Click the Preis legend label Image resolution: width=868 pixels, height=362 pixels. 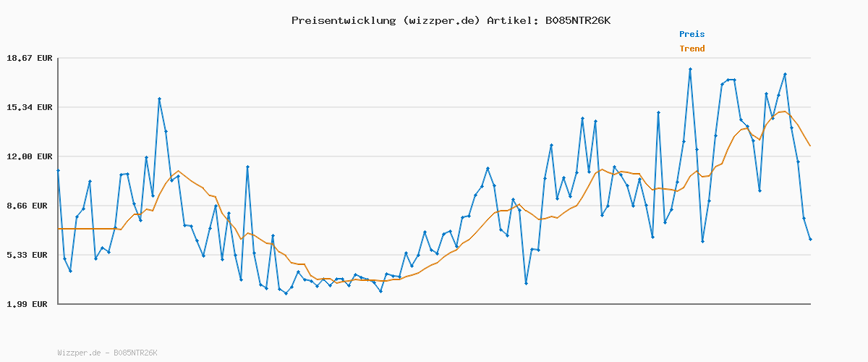tap(692, 34)
